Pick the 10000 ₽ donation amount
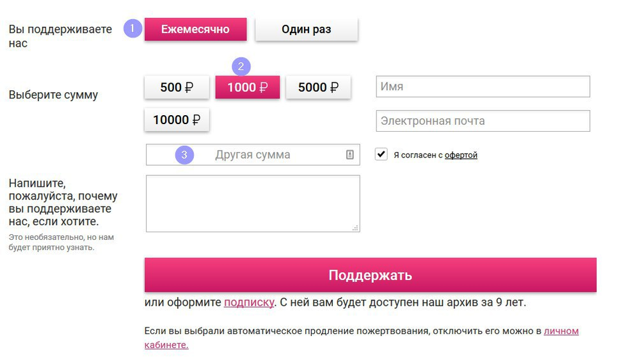This screenshot has width=640, height=364. pos(177,120)
